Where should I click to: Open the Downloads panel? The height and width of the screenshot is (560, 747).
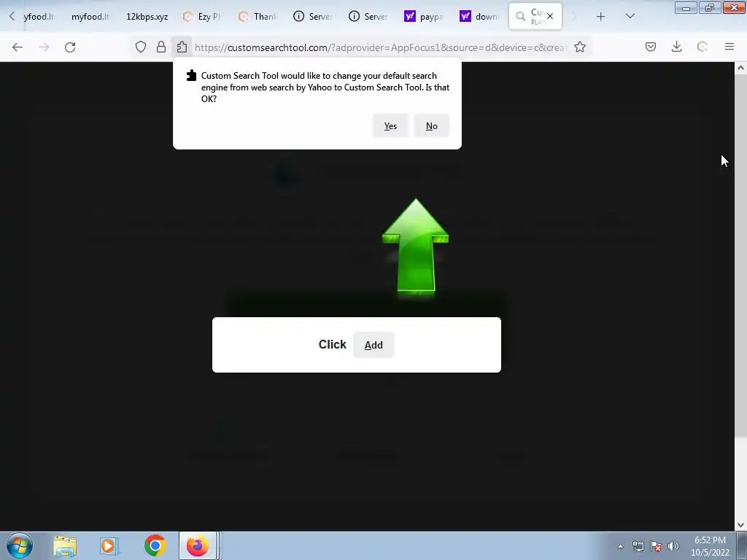(676, 47)
